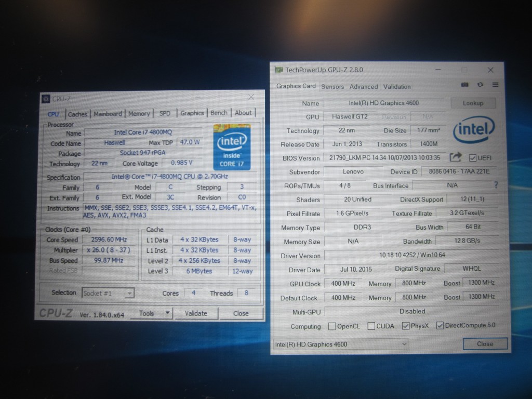Viewport: 532px width, 399px height.
Task: Click the Lookup button in GPU-Z
Action: pos(473,103)
